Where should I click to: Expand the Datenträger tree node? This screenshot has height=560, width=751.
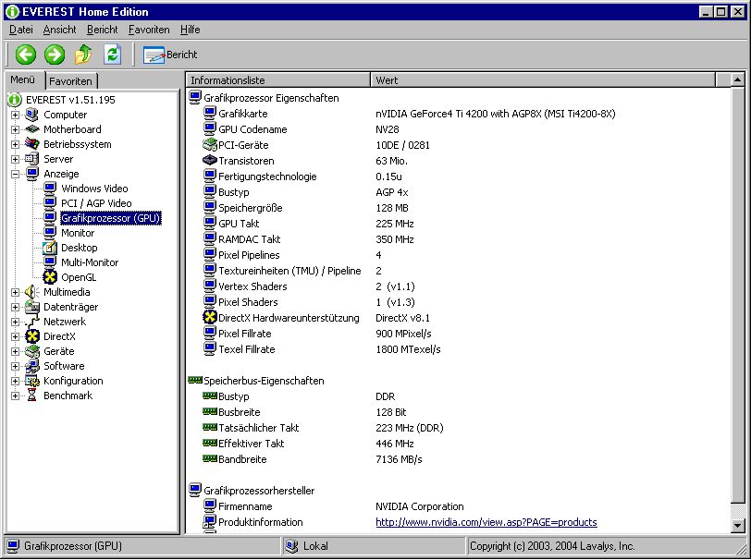16,308
